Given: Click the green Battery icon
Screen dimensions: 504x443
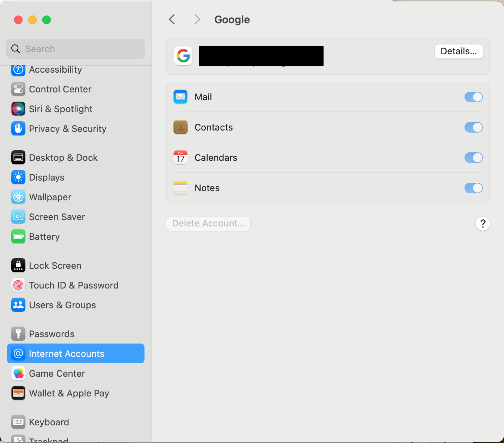Looking at the screenshot, I should click(x=18, y=237).
